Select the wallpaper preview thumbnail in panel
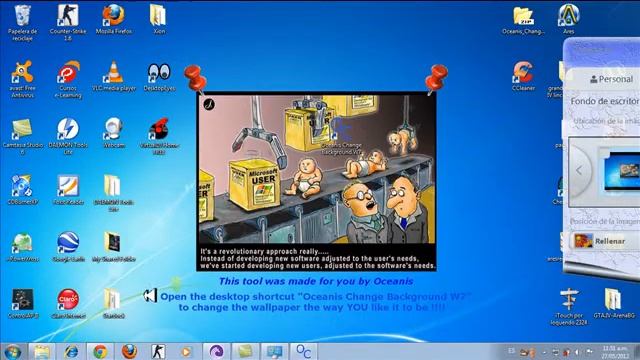This screenshot has height=360, width=640. click(621, 171)
